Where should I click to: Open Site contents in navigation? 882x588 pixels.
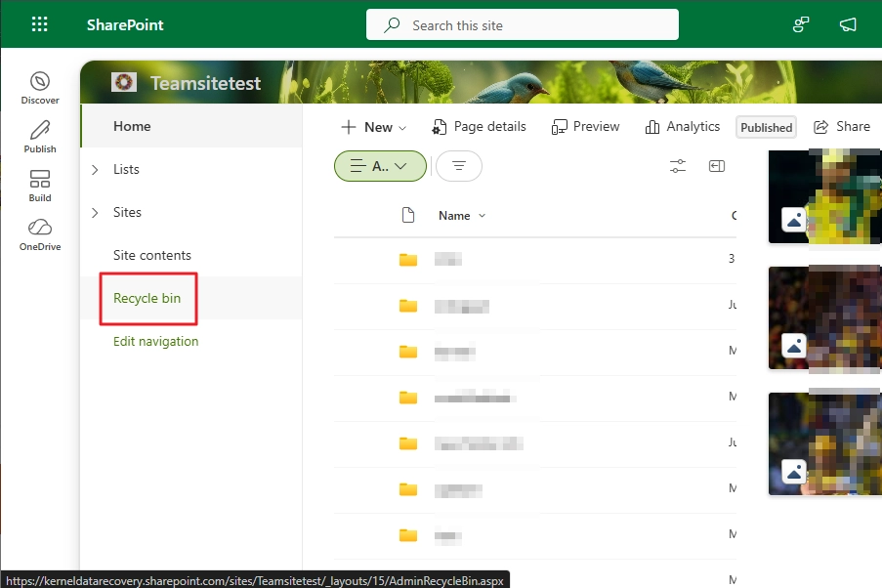(x=151, y=256)
